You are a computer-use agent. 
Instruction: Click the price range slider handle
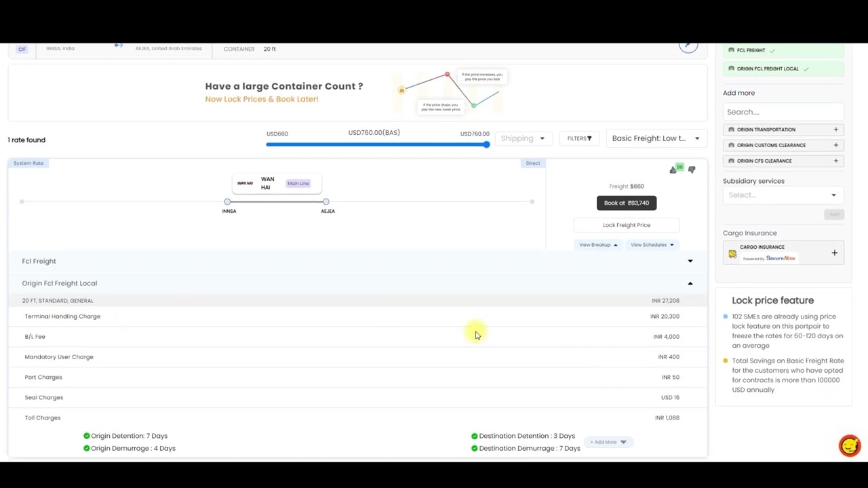(486, 144)
